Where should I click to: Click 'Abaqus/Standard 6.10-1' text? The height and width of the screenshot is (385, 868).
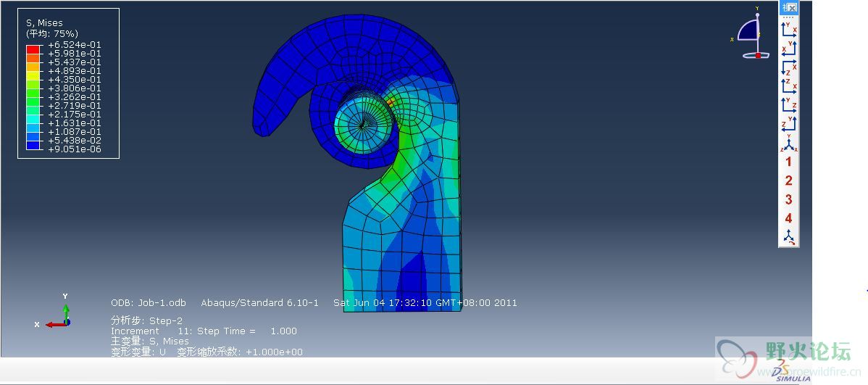click(259, 303)
